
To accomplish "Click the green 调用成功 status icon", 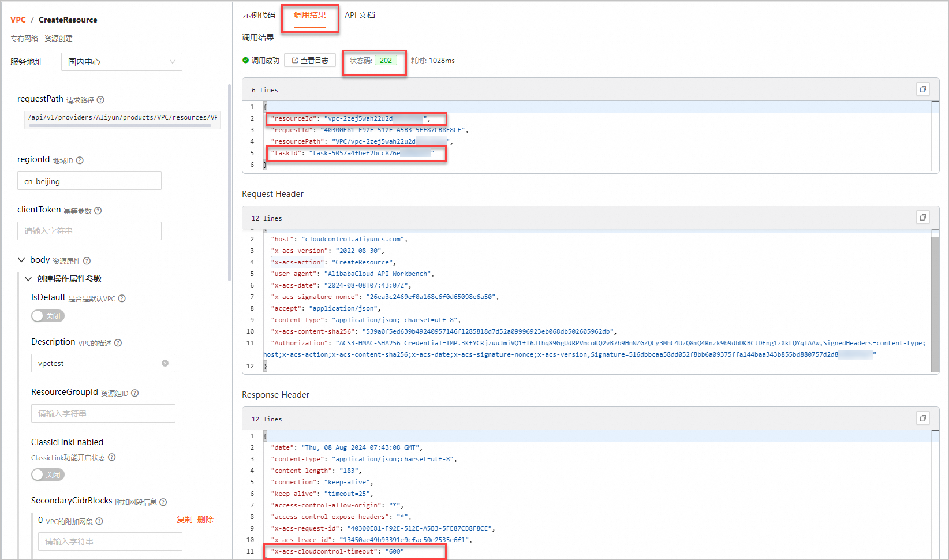I will click(x=245, y=60).
